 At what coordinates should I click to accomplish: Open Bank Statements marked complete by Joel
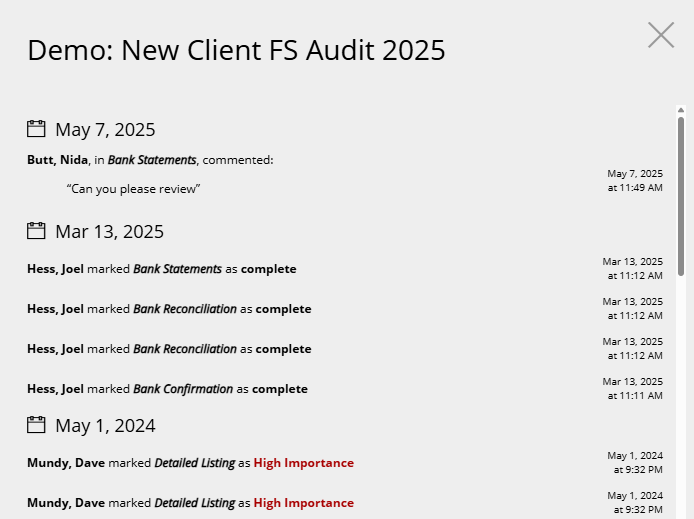pos(177,269)
